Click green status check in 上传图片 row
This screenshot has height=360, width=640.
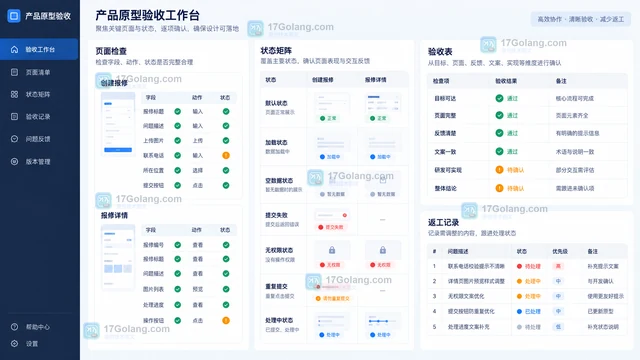(226, 140)
